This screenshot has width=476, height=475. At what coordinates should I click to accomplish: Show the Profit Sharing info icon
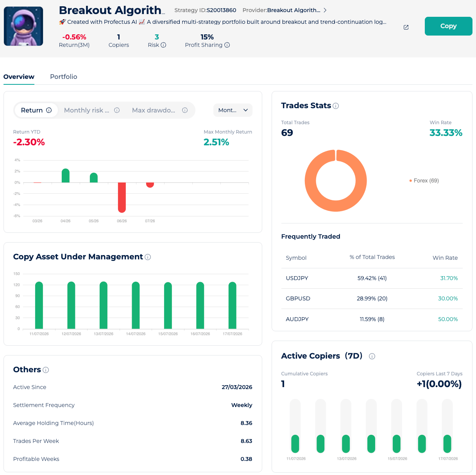pyautogui.click(x=227, y=45)
